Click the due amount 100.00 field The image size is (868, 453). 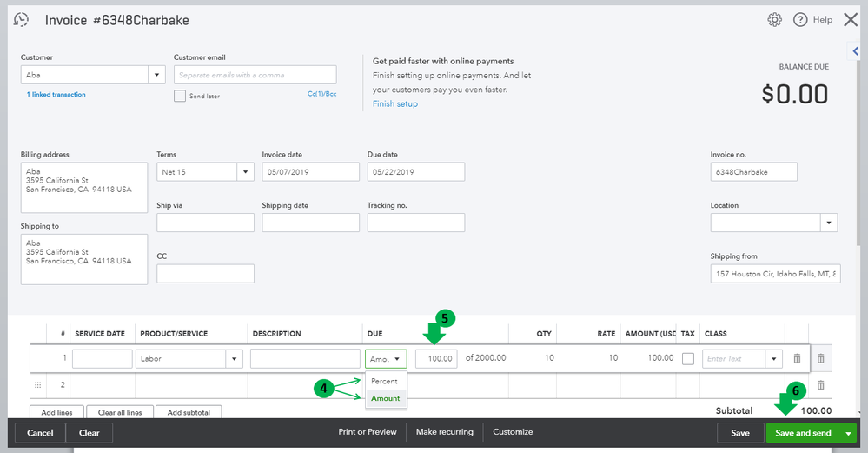coord(437,359)
